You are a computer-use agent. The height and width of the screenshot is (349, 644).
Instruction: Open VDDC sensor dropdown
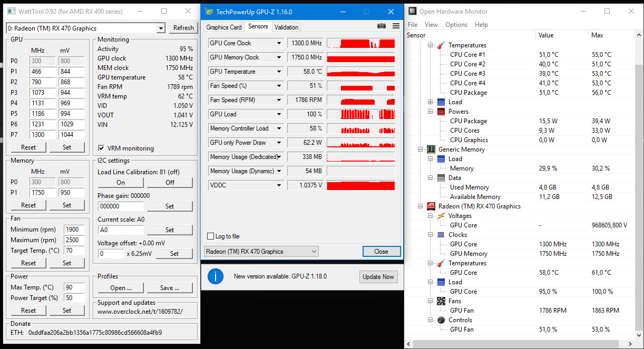(x=279, y=185)
